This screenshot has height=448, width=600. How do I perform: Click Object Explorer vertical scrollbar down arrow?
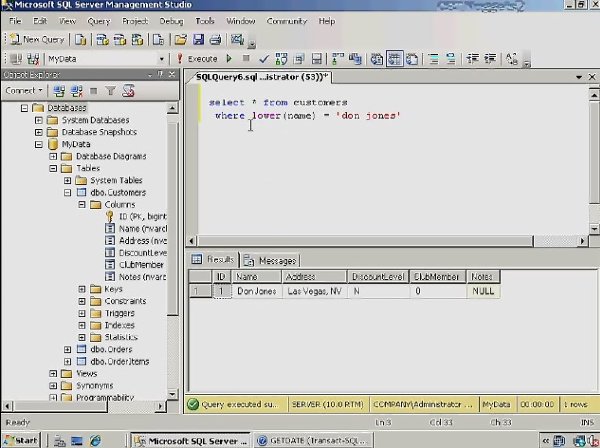pyautogui.click(x=172, y=394)
